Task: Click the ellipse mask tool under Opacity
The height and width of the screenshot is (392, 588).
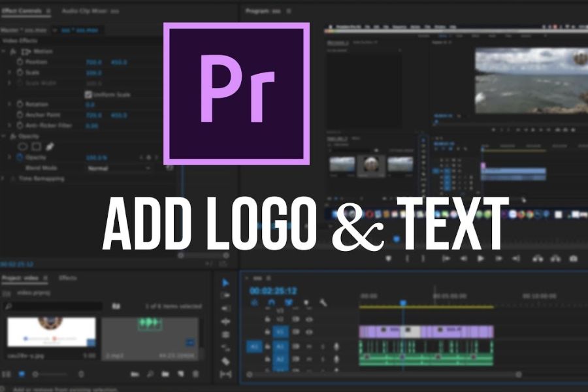Action: 22,147
